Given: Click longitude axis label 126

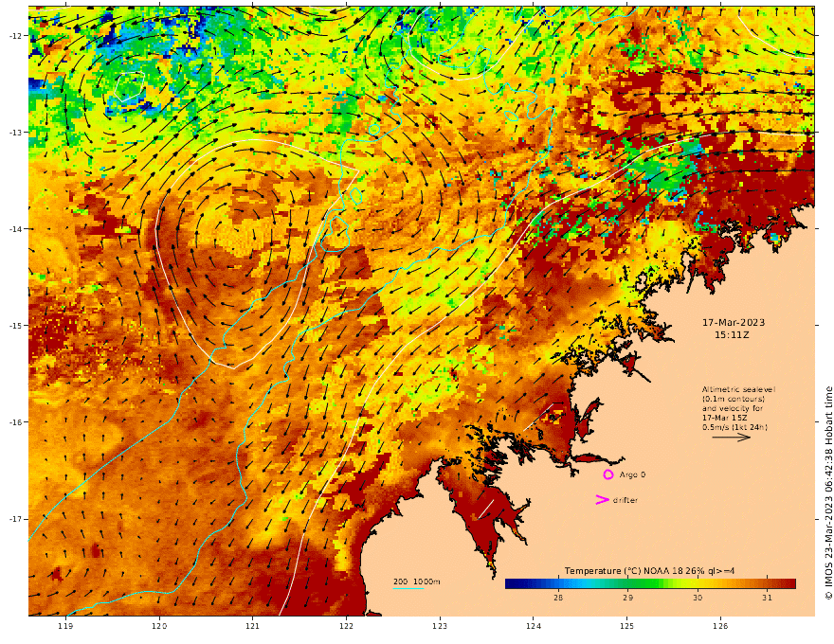Looking at the screenshot, I should click(x=720, y=626).
